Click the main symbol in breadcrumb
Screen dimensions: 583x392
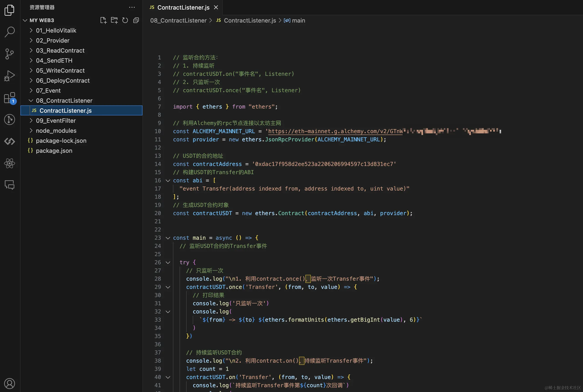[x=298, y=20]
